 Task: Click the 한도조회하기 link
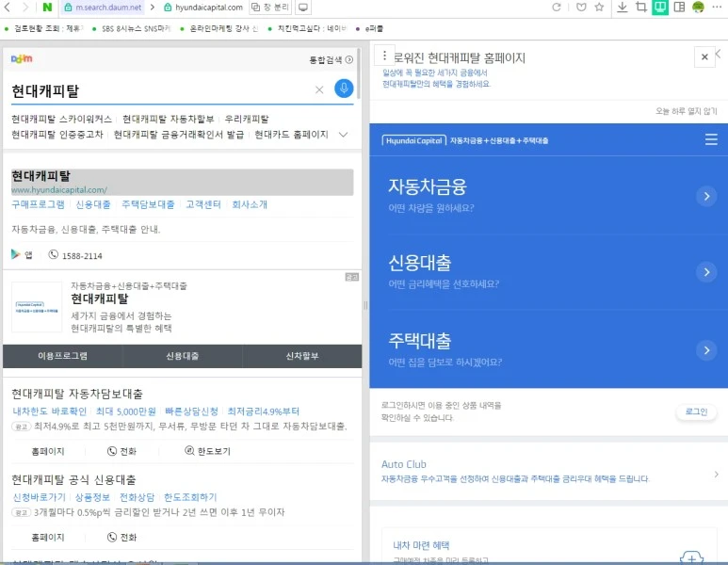coord(190,497)
